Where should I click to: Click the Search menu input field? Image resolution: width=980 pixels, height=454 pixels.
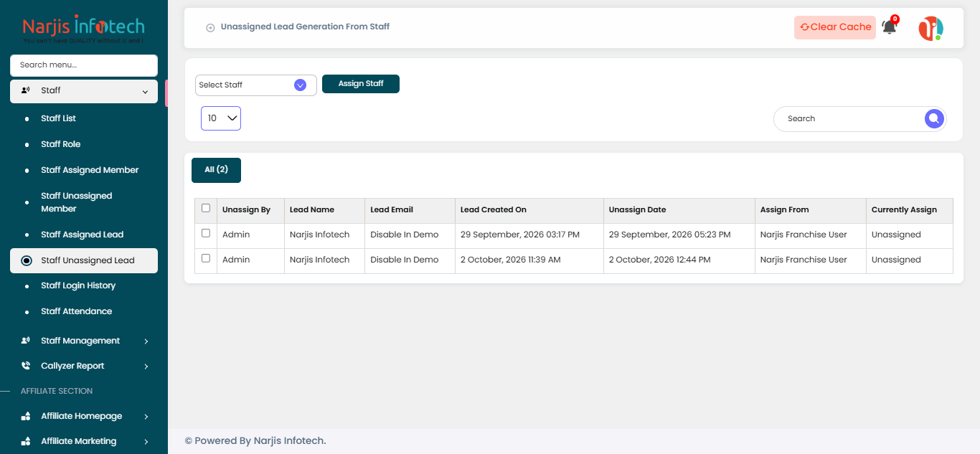point(84,65)
